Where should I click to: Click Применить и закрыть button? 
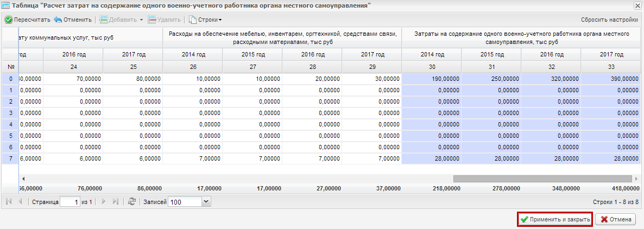(x=555, y=220)
